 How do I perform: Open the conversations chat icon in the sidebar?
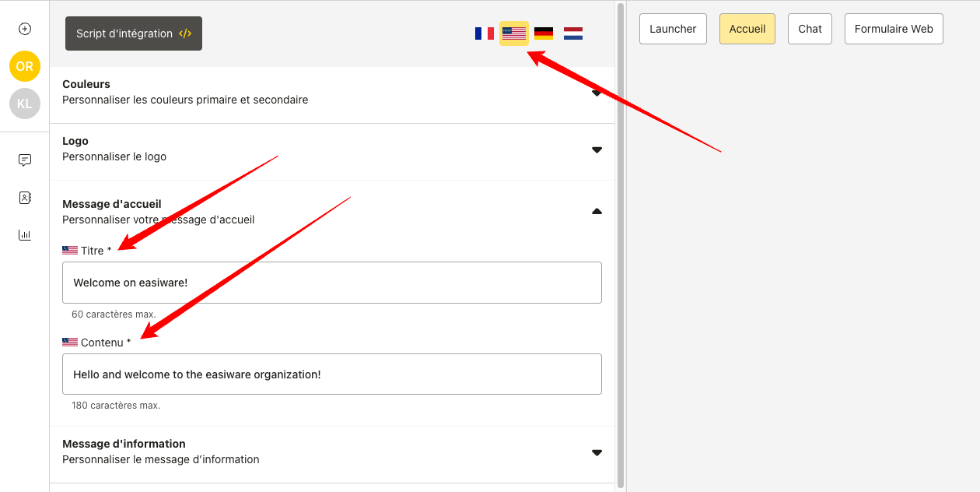point(25,160)
